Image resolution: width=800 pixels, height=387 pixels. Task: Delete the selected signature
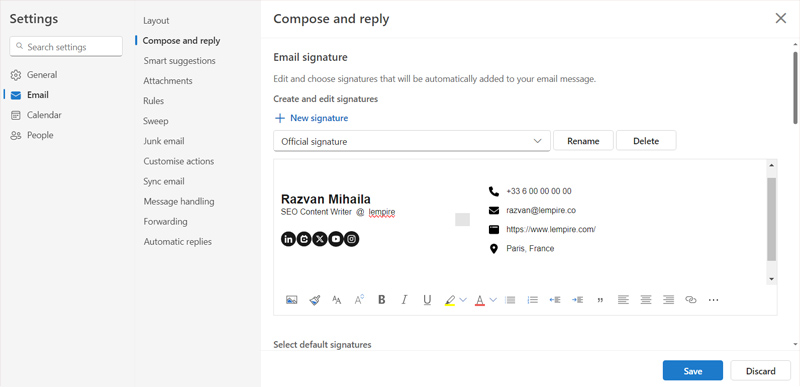(646, 141)
